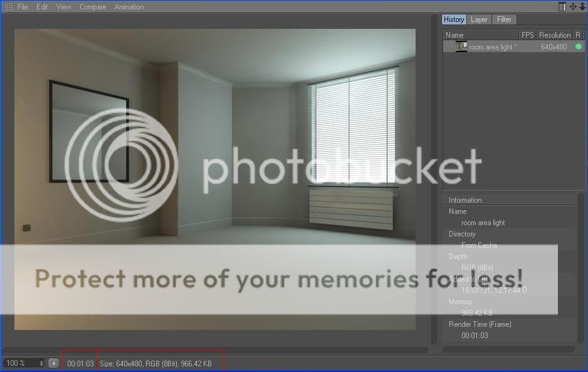
Task: Switch to the Layer tab
Action: 479,19
